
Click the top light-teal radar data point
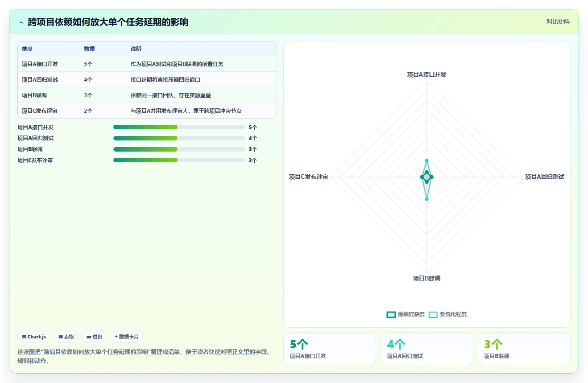(427, 161)
